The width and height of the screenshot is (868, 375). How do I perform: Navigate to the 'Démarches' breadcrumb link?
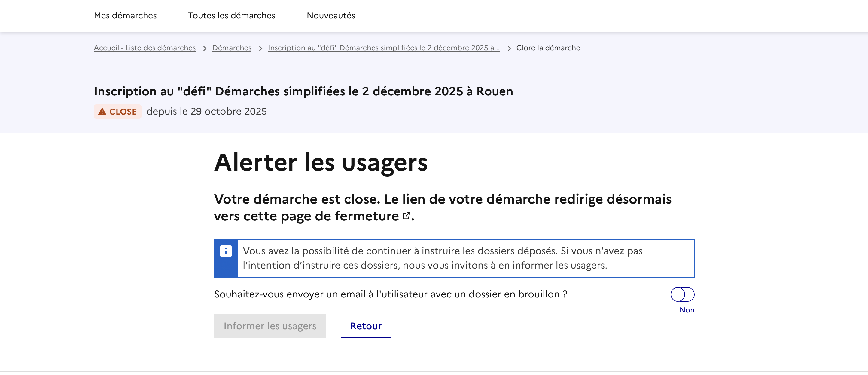(231, 48)
